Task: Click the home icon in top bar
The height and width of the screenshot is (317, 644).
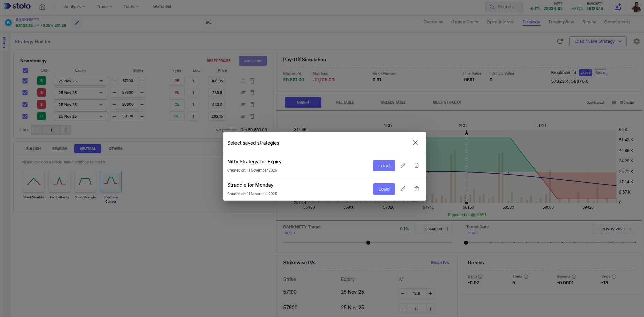Action: pyautogui.click(x=42, y=7)
